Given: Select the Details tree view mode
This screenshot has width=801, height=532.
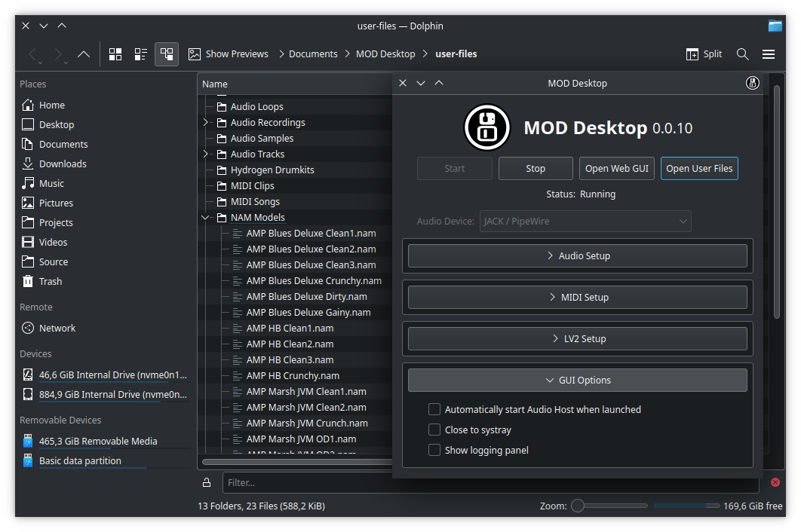Looking at the screenshot, I should 167,54.
